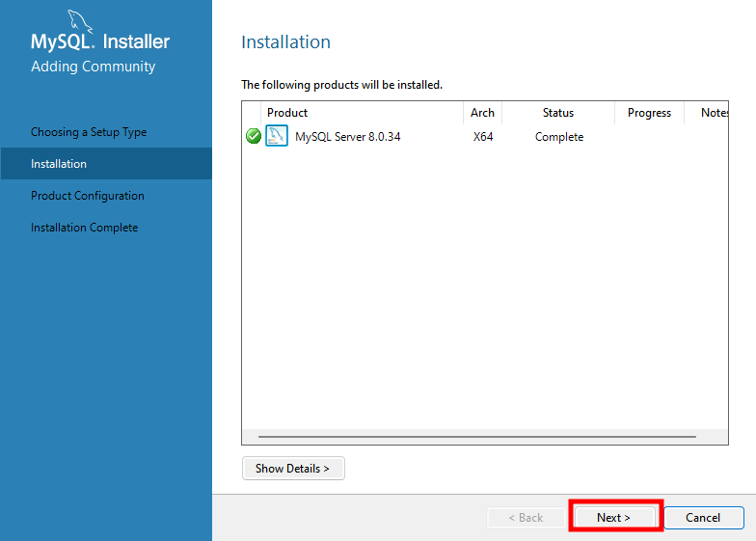Click the Next button
The width and height of the screenshot is (756, 541).
(613, 517)
